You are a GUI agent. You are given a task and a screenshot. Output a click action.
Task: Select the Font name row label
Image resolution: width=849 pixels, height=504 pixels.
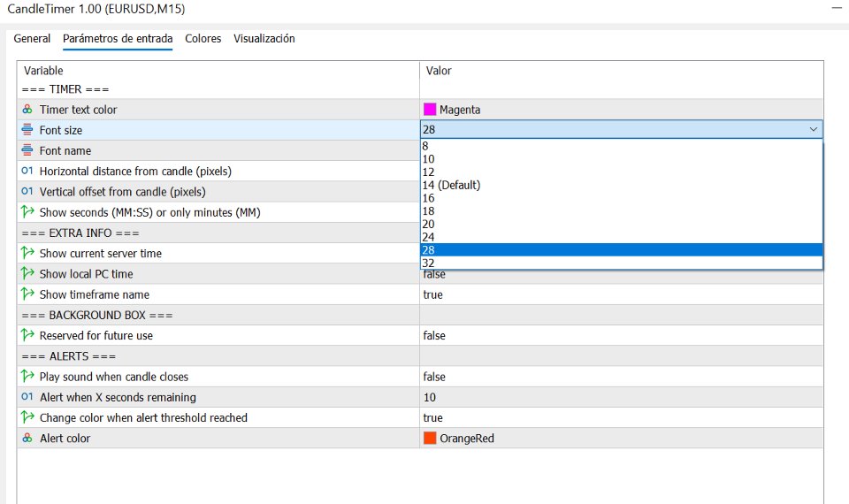click(65, 150)
